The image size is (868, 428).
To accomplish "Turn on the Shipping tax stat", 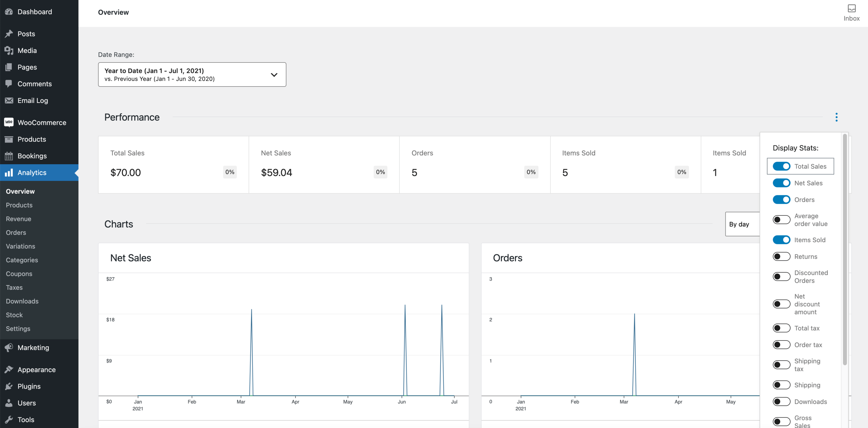I will [782, 364].
